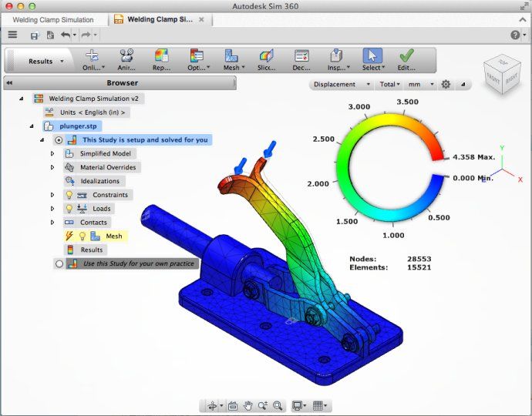This screenshot has height=416, width=532.
Task: Open the Grid and snaps tool
Action: point(318,405)
